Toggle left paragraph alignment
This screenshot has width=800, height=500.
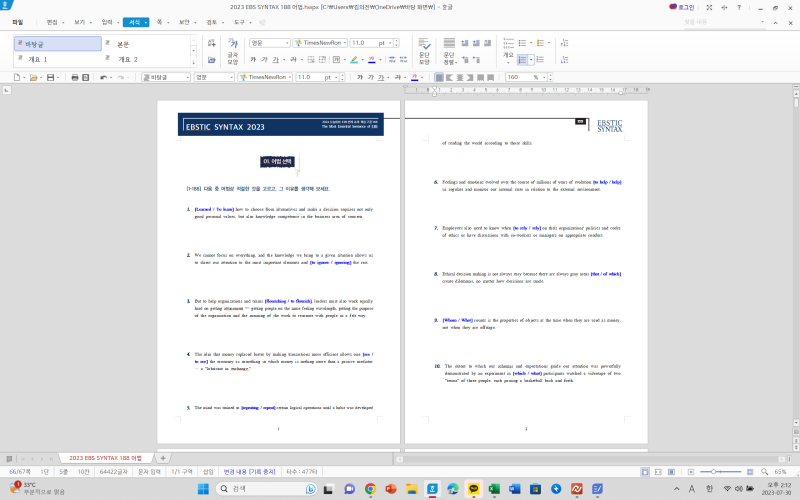(451, 77)
